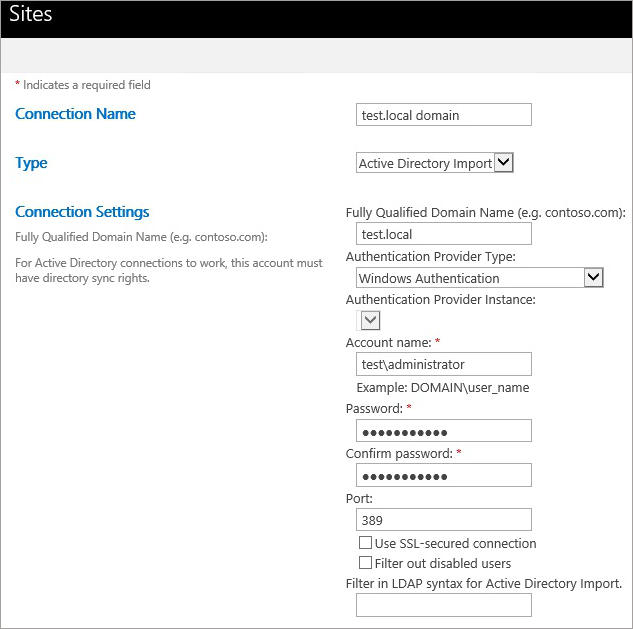The width and height of the screenshot is (633, 629).
Task: Click the Fully Qualified Domain Name field
Action: (x=444, y=234)
